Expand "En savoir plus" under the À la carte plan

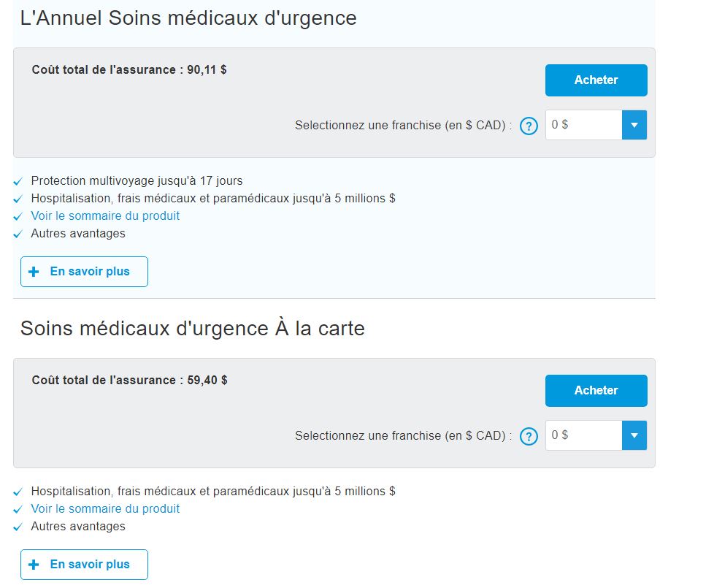click(x=83, y=564)
